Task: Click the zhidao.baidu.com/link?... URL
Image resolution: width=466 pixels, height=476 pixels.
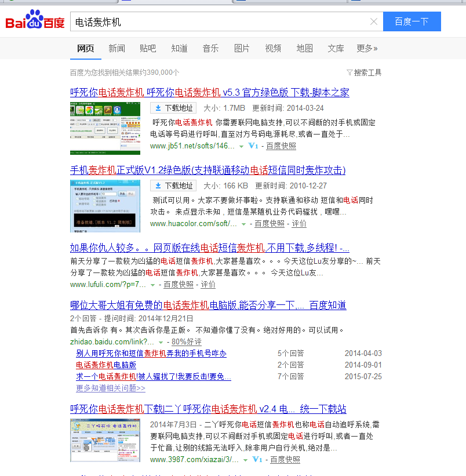Action: (112, 342)
